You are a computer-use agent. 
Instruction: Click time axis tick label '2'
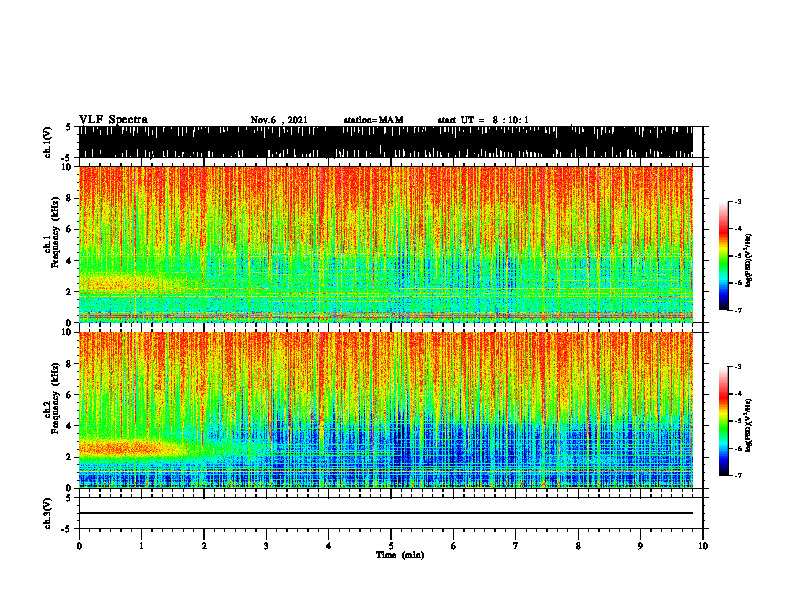click(204, 546)
